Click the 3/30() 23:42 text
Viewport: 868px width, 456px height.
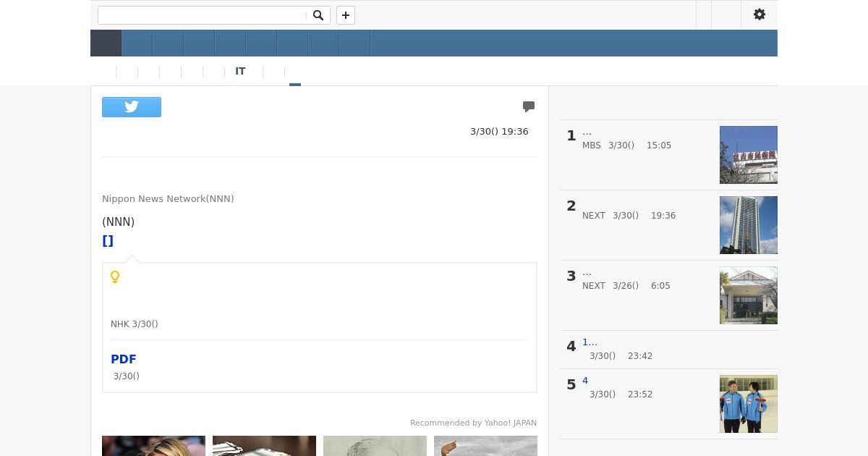tap(621, 356)
